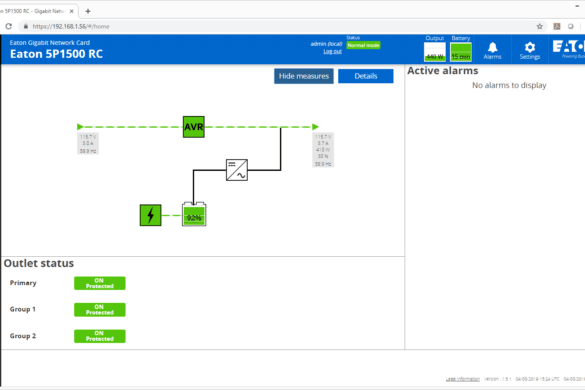Click Group 1 ON Protected status

[x=100, y=310]
